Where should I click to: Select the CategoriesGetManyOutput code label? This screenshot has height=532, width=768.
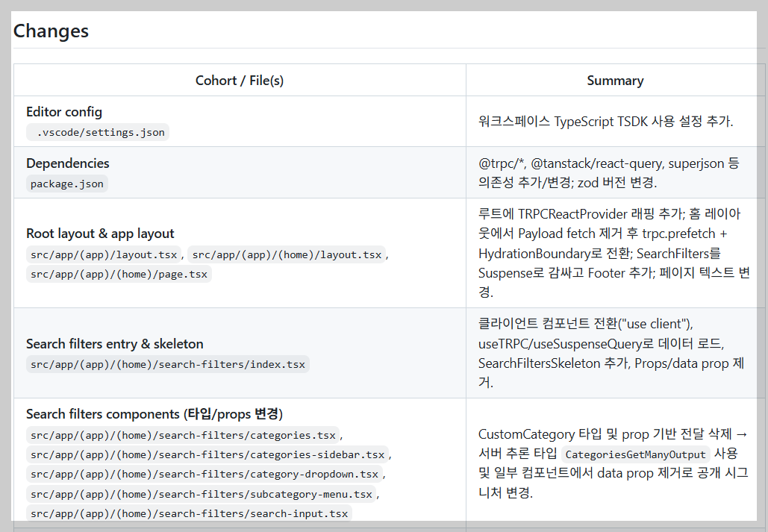[635, 454]
